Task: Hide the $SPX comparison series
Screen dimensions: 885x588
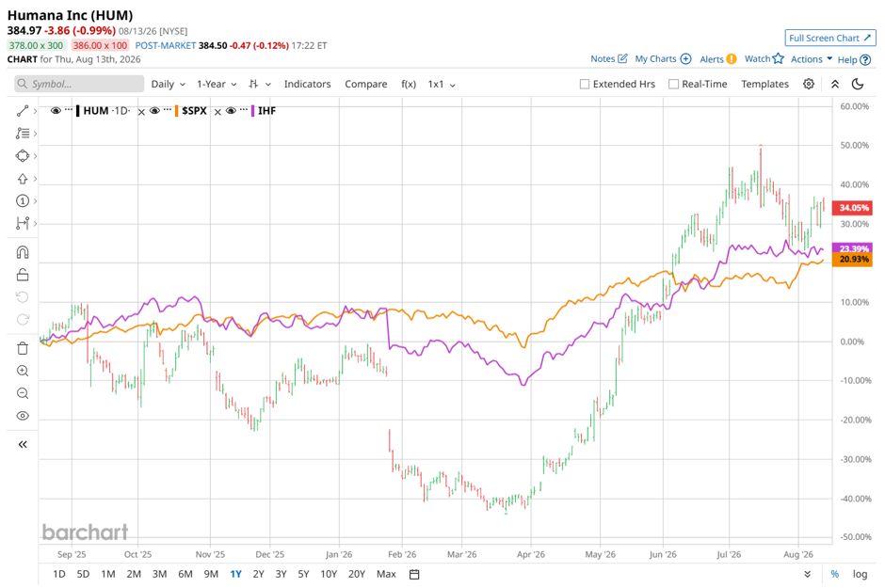Action: tap(154, 110)
